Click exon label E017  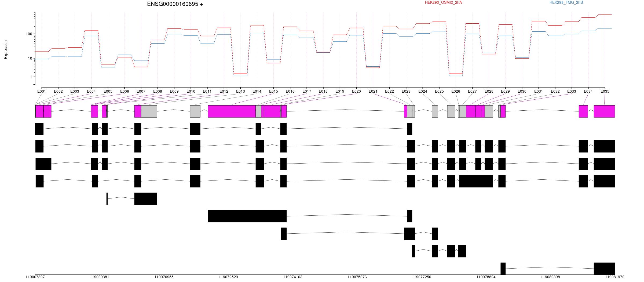[307, 91]
